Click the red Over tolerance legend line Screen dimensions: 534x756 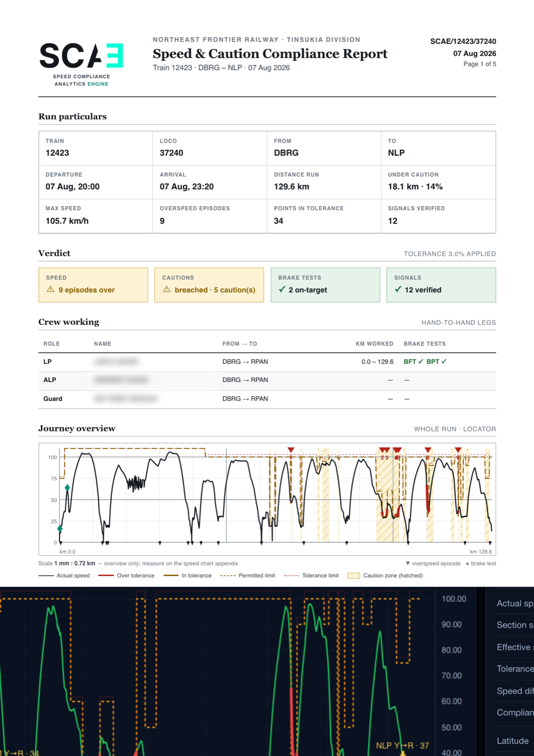pyautogui.click(x=106, y=576)
